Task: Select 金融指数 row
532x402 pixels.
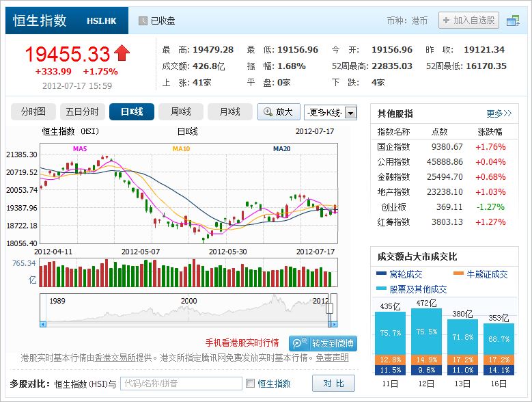Action: [445, 176]
